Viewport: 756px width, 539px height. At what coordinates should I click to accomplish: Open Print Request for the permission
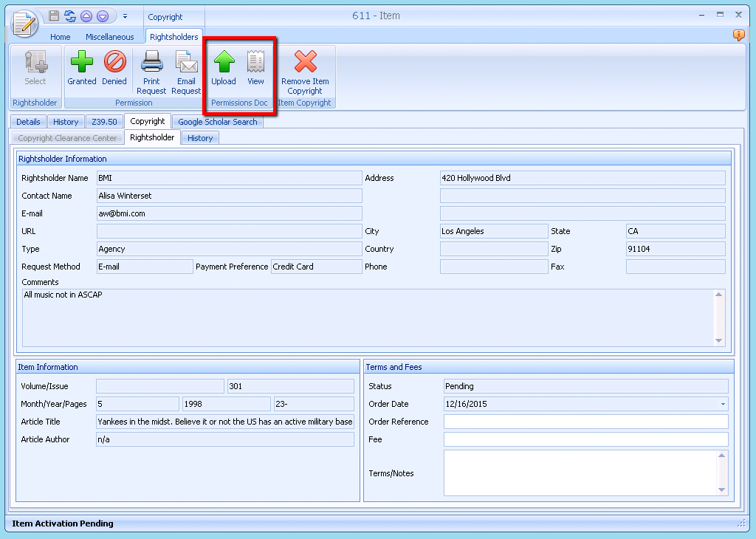tap(151, 70)
